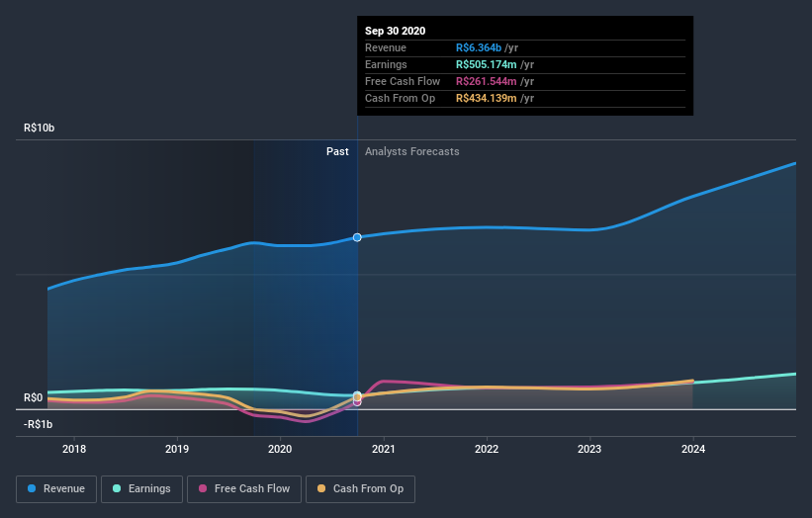Toggle the Free Cash Flow legend button
The width and height of the screenshot is (812, 518).
coord(244,489)
